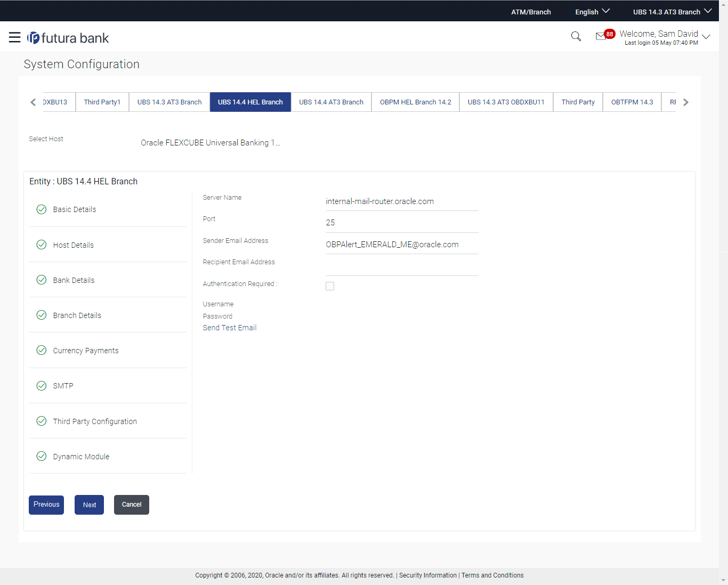Expand the UBS 14.3 AT3 Branch entity dropdown
The width and height of the screenshot is (728, 585).
672,12
